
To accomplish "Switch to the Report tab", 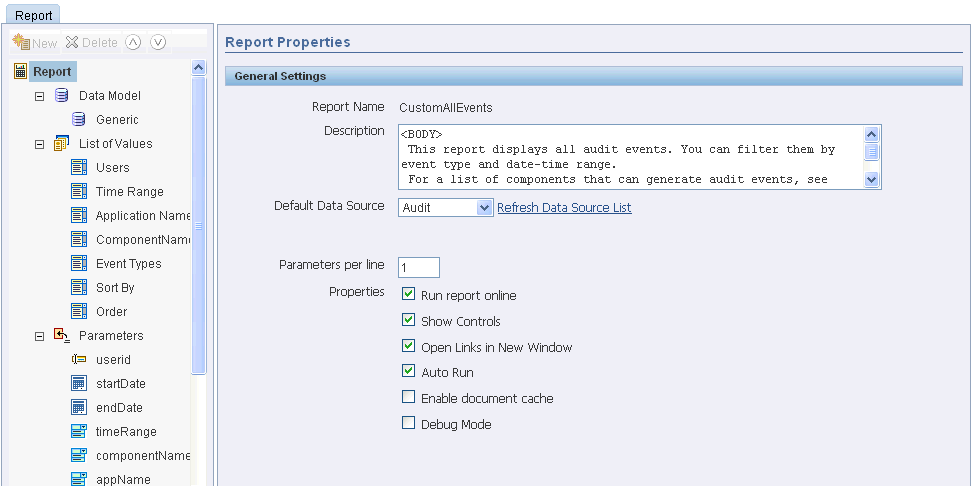I will tap(34, 15).
